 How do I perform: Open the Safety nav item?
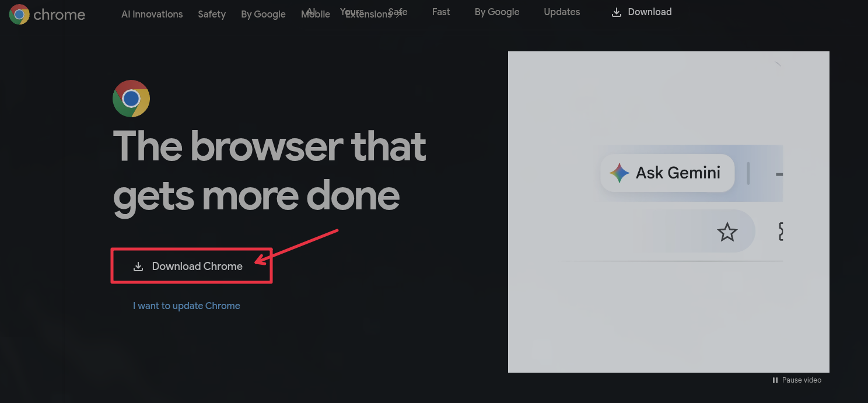212,14
